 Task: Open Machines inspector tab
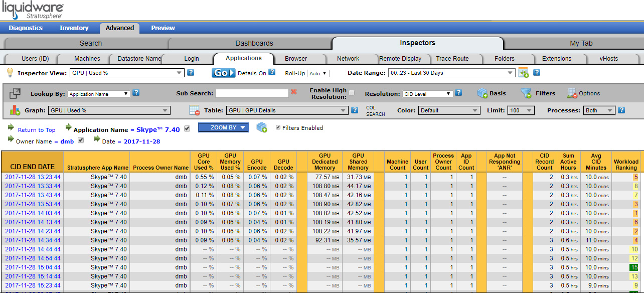tap(87, 59)
